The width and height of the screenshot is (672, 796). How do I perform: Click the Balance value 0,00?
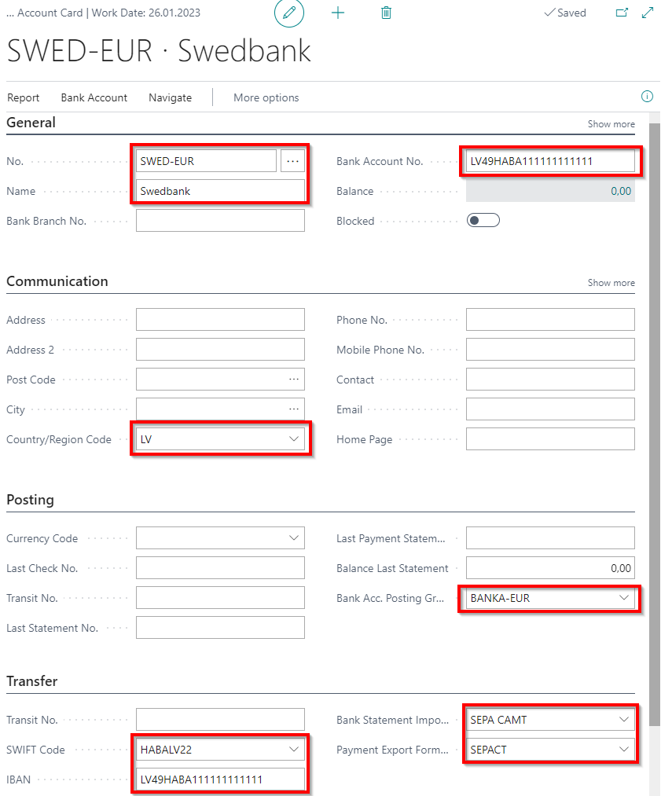[621, 192]
